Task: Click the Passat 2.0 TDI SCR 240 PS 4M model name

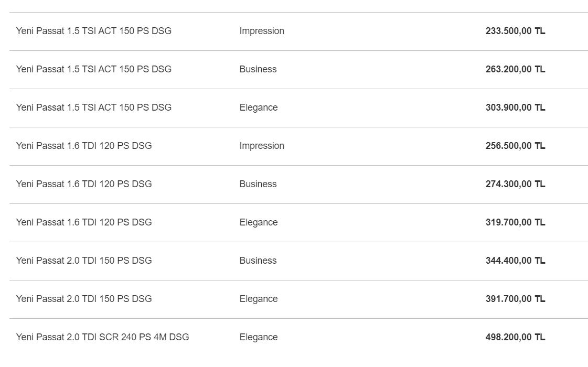Action: [x=102, y=337]
